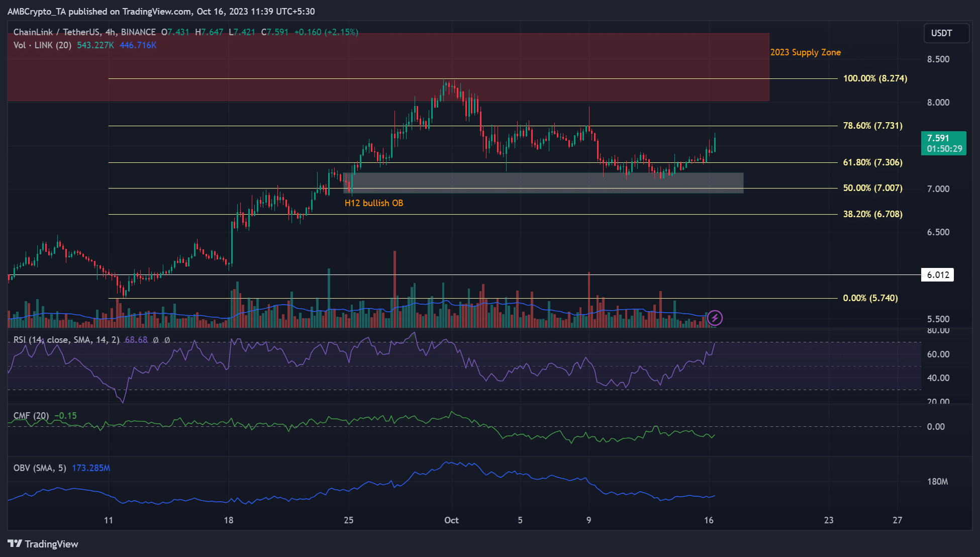The height and width of the screenshot is (557, 980).
Task: Click the 16 date on time axis
Action: tap(709, 520)
